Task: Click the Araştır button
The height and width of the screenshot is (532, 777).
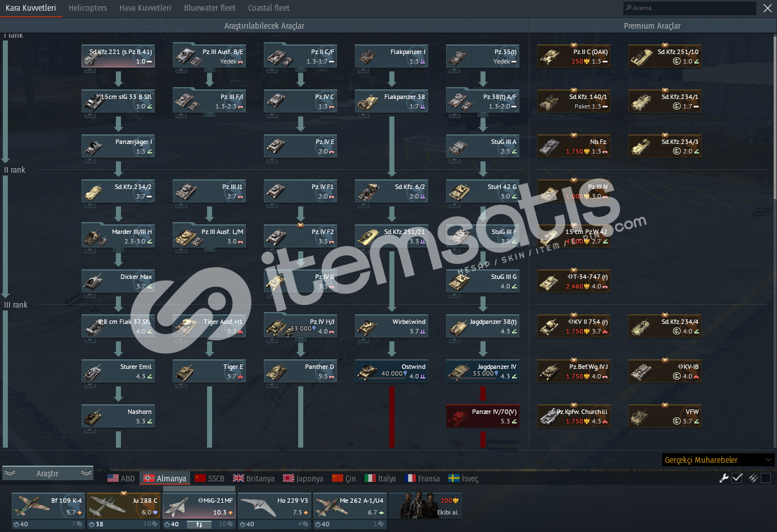Action: pyautogui.click(x=47, y=474)
